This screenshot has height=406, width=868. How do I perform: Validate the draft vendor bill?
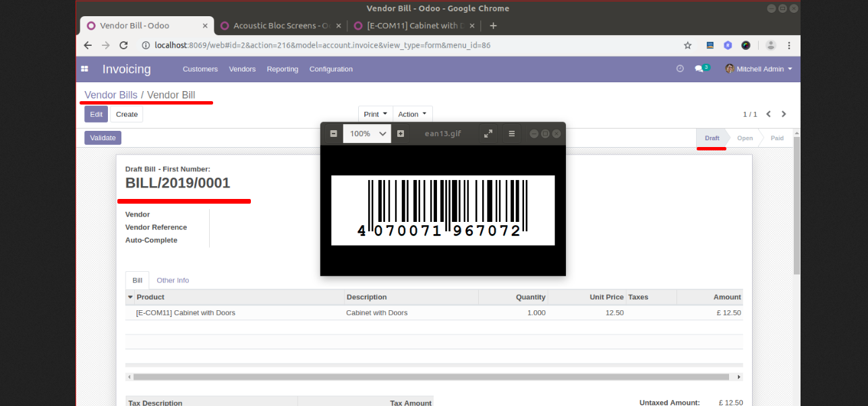click(x=103, y=138)
